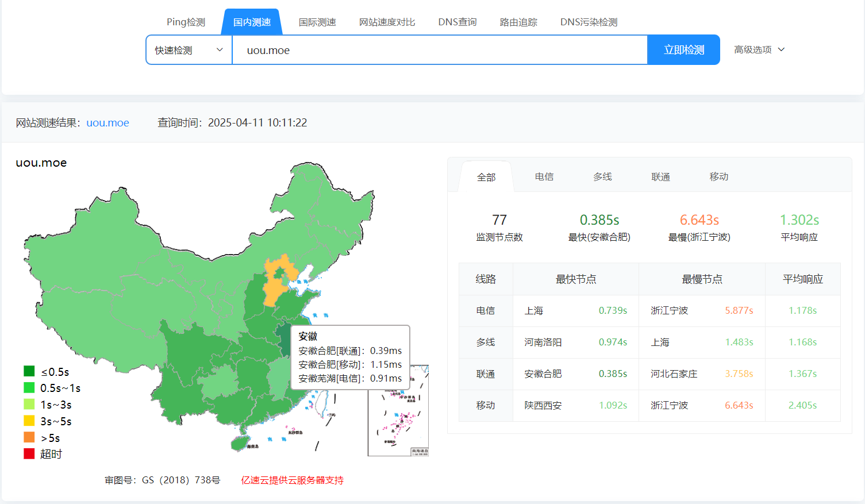The image size is (865, 504).
Task: Click 查询时间 2025-04-11 10:11:22 text
Action: click(232, 122)
